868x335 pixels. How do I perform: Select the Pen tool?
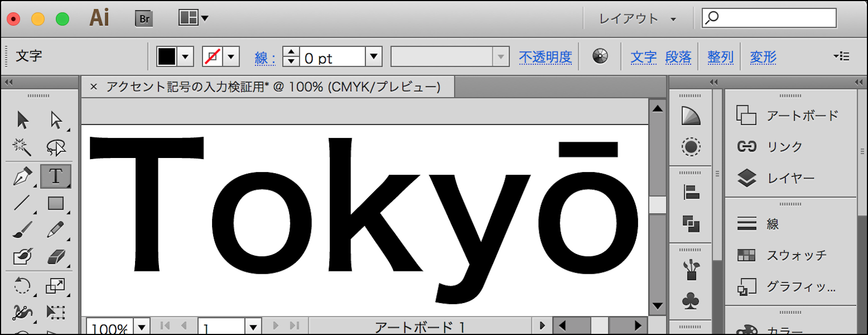point(22,177)
